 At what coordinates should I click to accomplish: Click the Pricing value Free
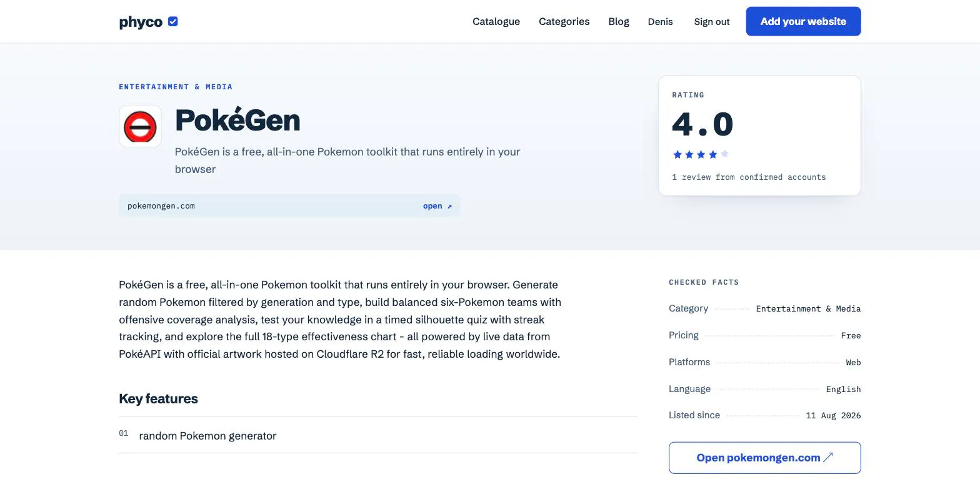(851, 336)
